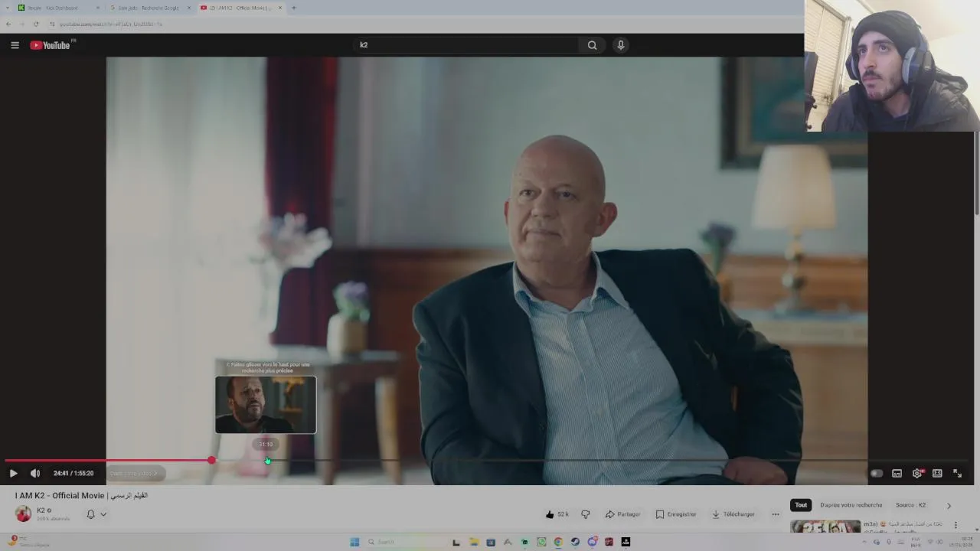
Task: Click Télécharger to download the video
Action: click(733, 514)
